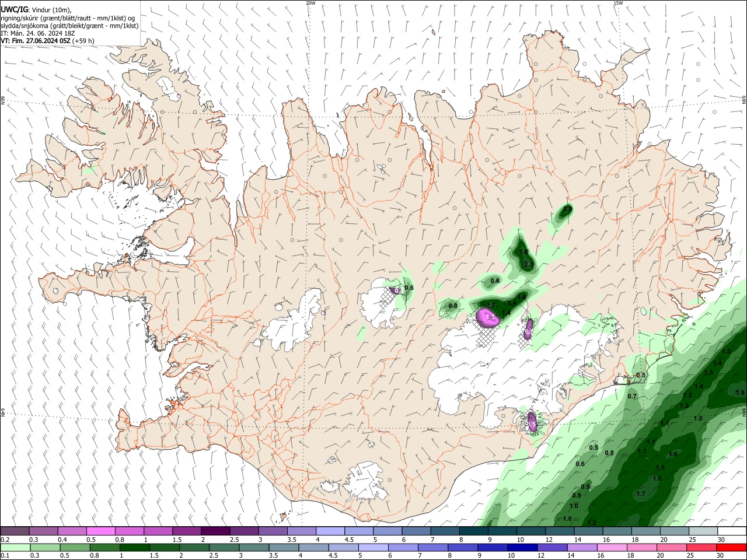Click the '0.7' value near the southeast coast

point(631,396)
